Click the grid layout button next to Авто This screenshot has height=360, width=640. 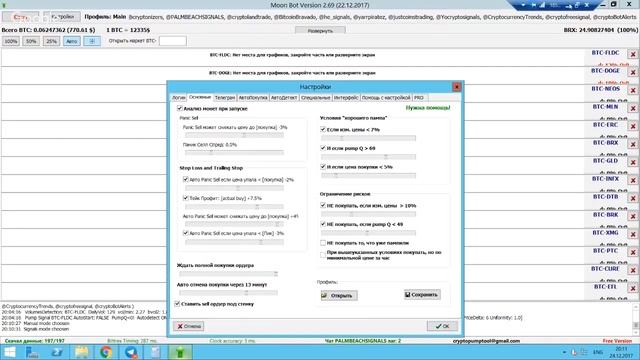92,41
